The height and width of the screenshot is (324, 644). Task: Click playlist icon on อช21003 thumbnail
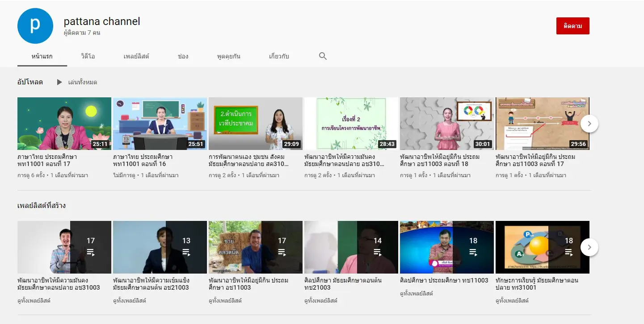[x=186, y=253]
